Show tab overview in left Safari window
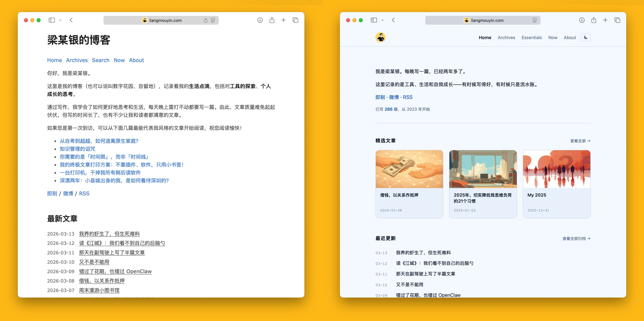Image resolution: width=644 pixels, height=321 pixels. click(296, 20)
